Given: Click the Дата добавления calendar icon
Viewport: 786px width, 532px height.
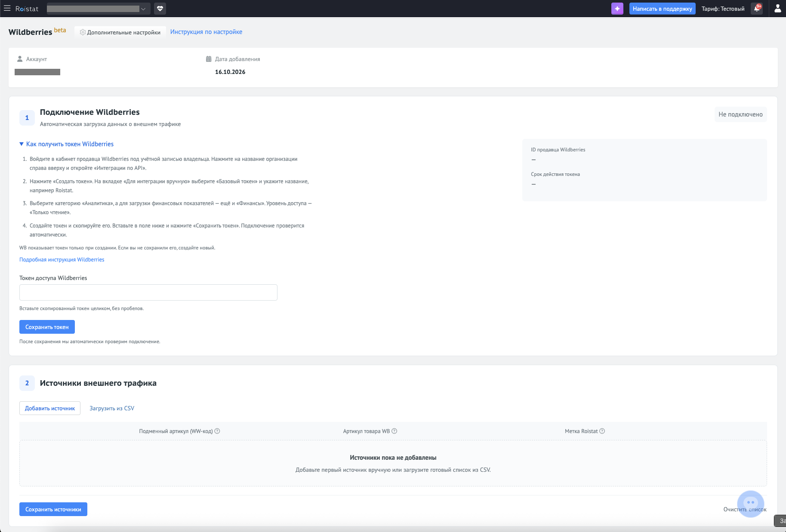Looking at the screenshot, I should (209, 59).
